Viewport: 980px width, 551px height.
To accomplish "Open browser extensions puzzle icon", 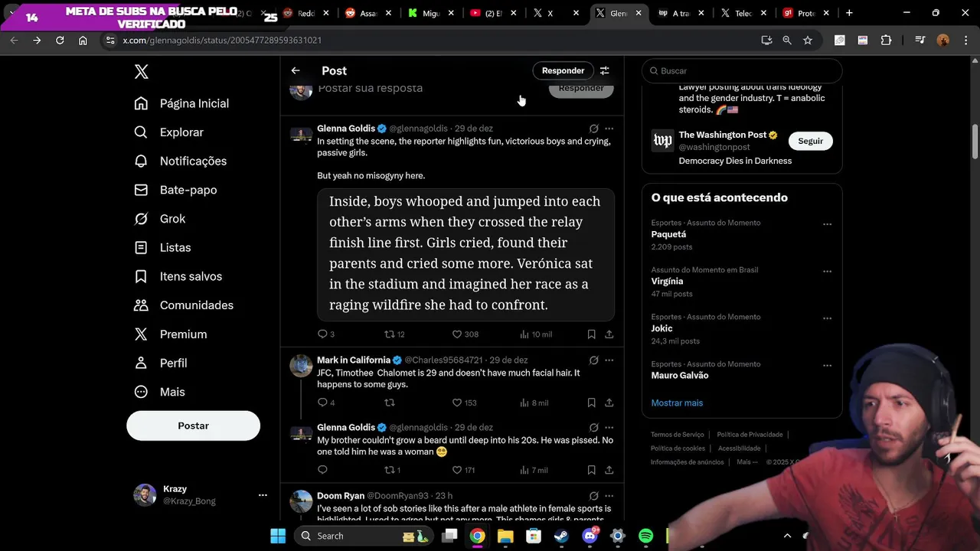I will pos(887,40).
